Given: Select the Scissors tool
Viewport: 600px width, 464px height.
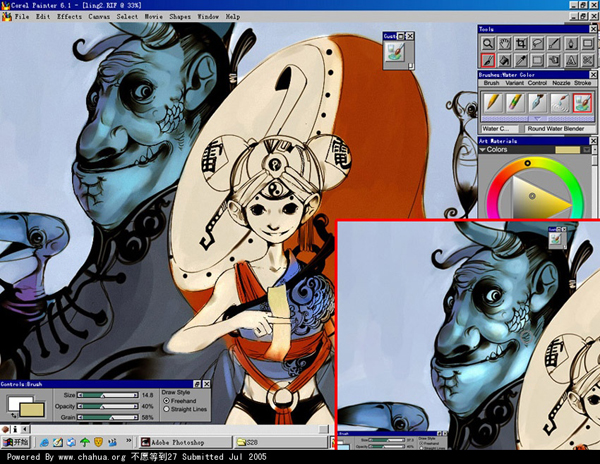Looking at the screenshot, I should (x=587, y=60).
